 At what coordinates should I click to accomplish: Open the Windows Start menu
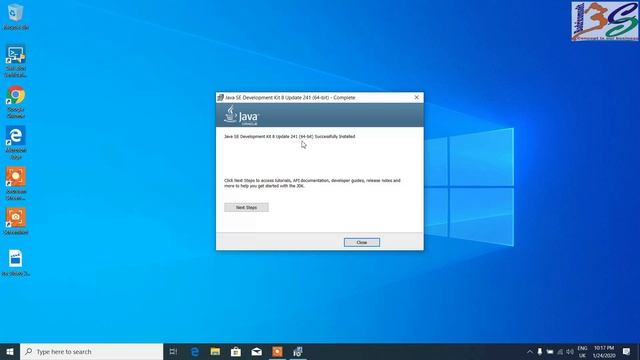pos(10,351)
